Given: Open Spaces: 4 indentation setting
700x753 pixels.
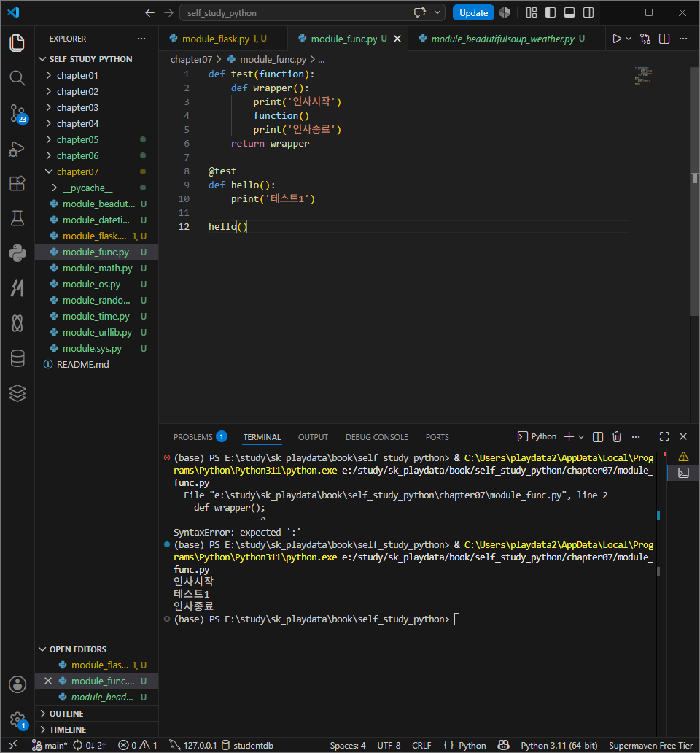Looking at the screenshot, I should (x=347, y=745).
